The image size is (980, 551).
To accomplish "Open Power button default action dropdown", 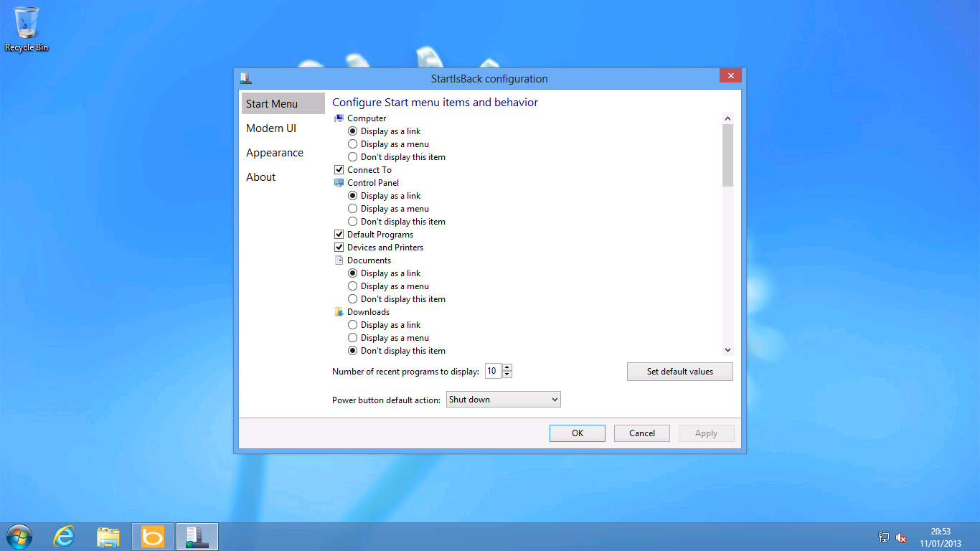I will click(504, 400).
